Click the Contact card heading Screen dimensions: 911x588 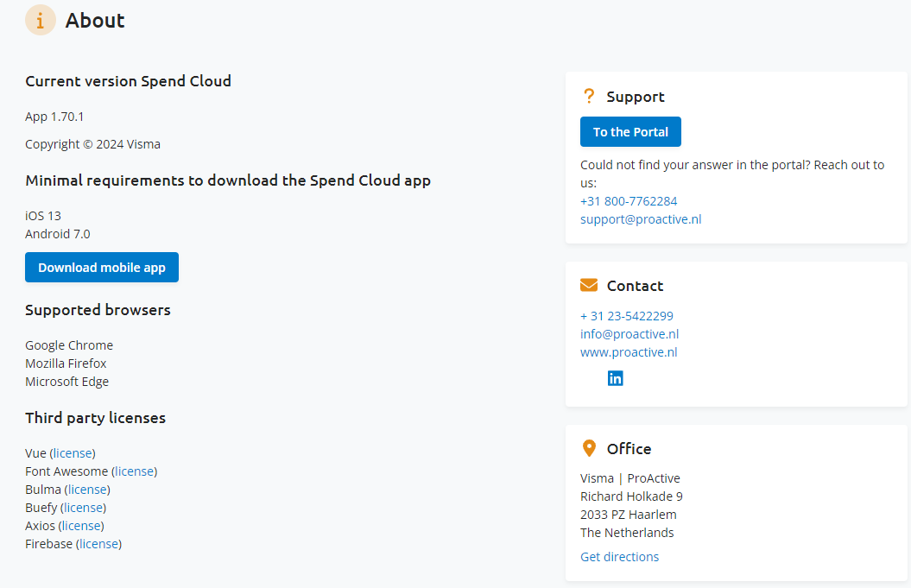tap(635, 286)
